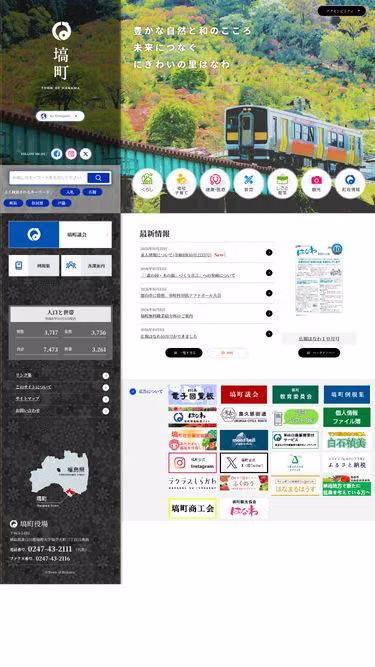The height and width of the screenshot is (667, 375).
Task: Click the blue search magnifier button
Action: coord(99,178)
